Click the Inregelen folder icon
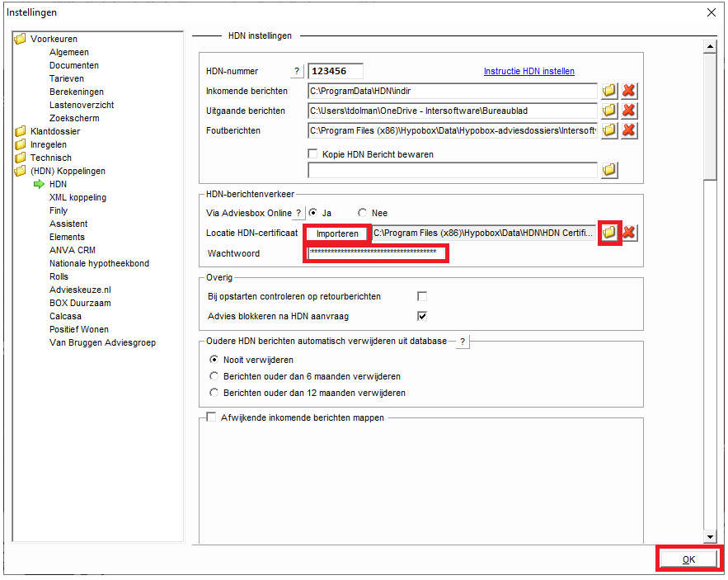This screenshot has height=580, width=728. pos(20,144)
